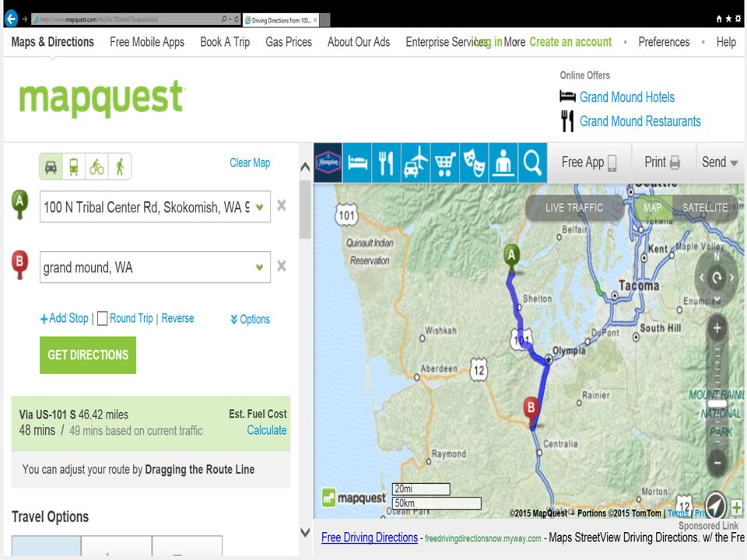
Task: Click Calculate fuel cost link
Action: click(267, 430)
